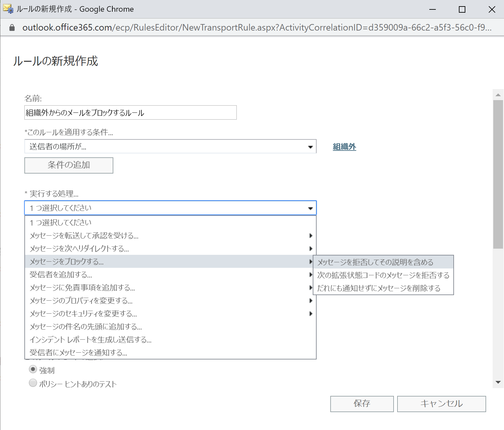Viewport: 504px width, 430px height.
Task: Click the キャンセル button
Action: [x=442, y=404]
